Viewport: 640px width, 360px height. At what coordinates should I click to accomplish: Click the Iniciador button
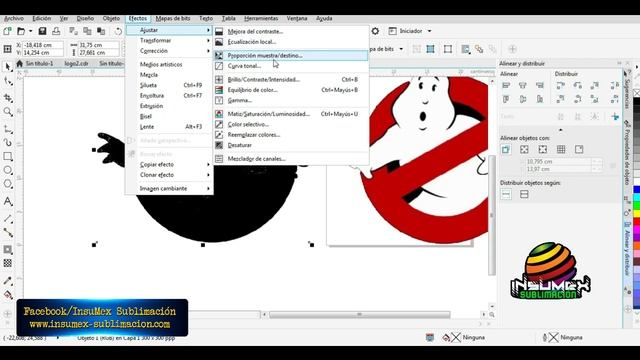pyautogui.click(x=406, y=31)
